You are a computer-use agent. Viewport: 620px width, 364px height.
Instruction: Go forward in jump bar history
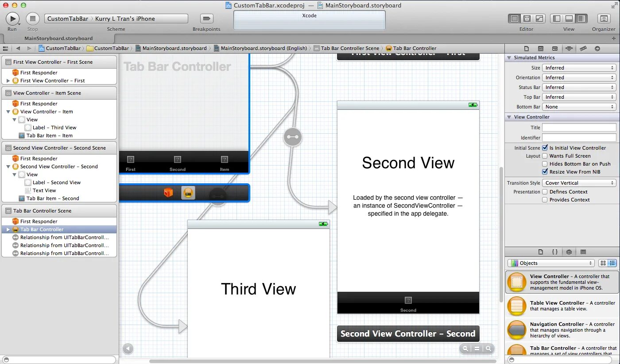tap(29, 48)
